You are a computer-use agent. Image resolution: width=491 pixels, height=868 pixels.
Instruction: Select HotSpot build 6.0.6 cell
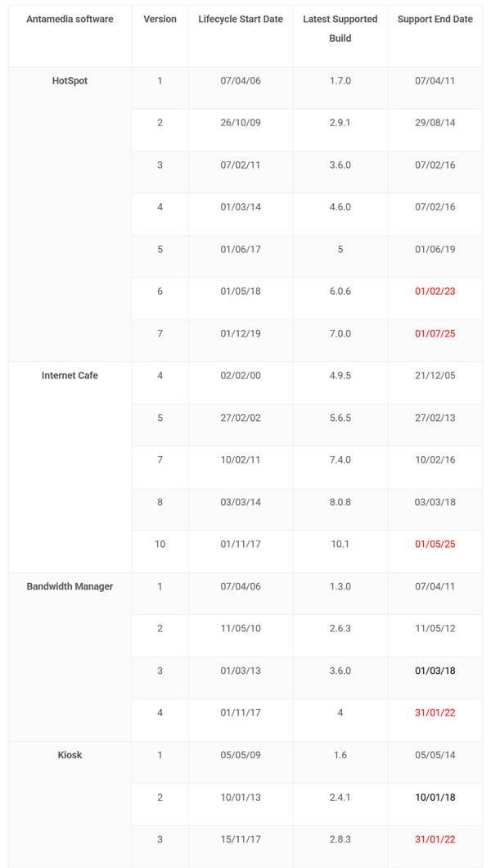(x=340, y=292)
